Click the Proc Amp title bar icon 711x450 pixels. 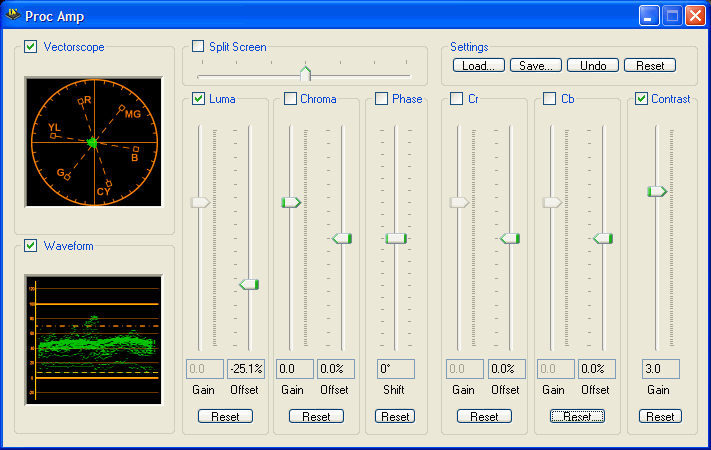point(13,15)
